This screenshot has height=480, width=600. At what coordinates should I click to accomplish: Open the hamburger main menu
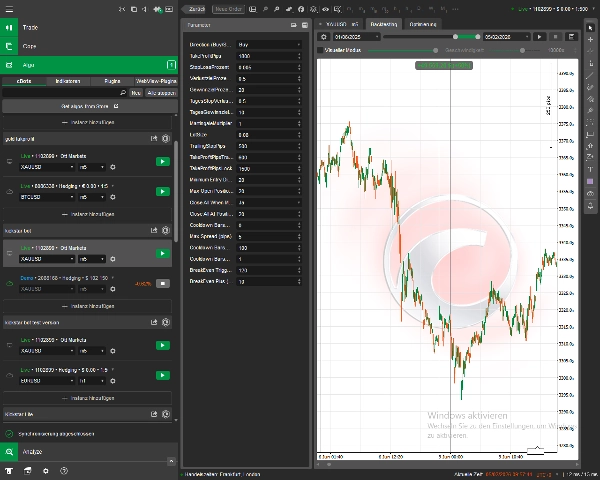point(9,8)
